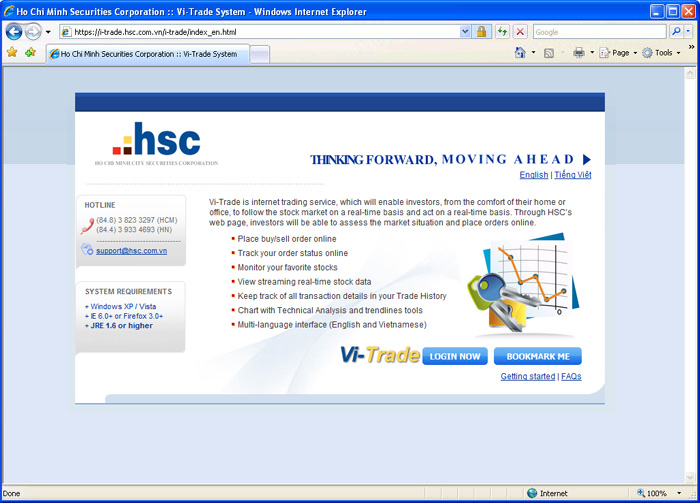
Task: Click the HN hotline phone number
Action: point(134,229)
